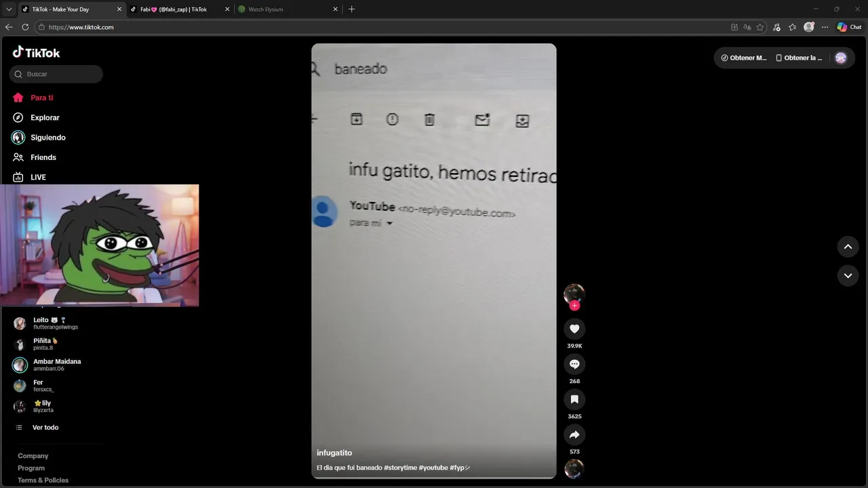The image size is (868, 488).
Task: Open the video comments
Action: (x=574, y=364)
